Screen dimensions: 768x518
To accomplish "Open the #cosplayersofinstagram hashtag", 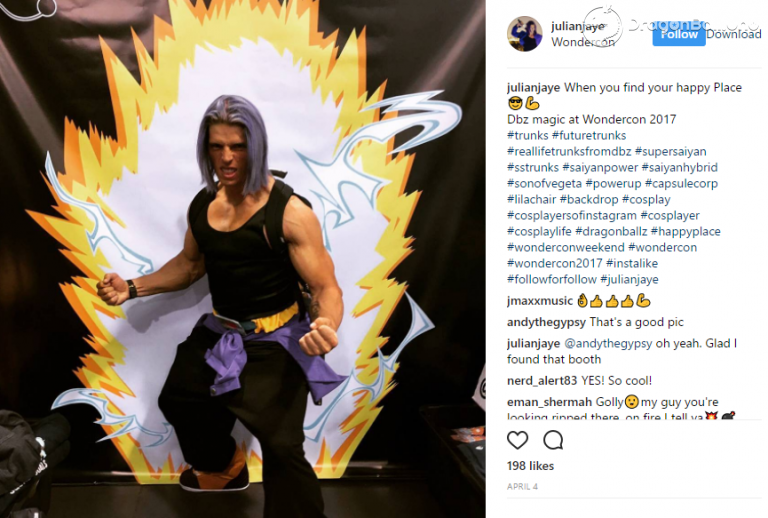I will tap(572, 215).
